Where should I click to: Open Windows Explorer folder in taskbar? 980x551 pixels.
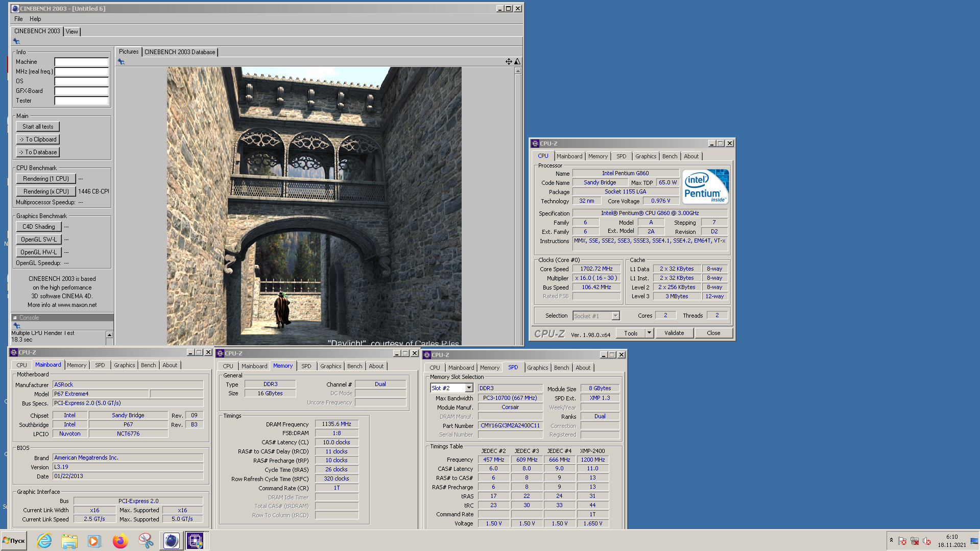69,541
